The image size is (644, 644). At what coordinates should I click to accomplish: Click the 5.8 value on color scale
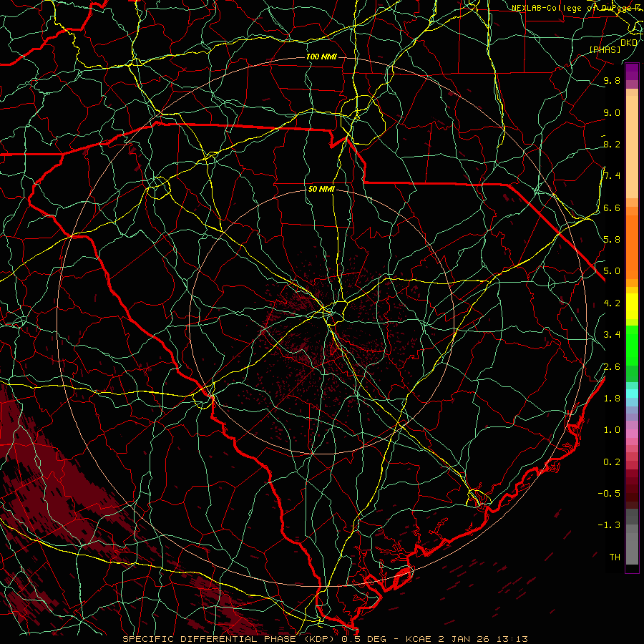(612, 239)
